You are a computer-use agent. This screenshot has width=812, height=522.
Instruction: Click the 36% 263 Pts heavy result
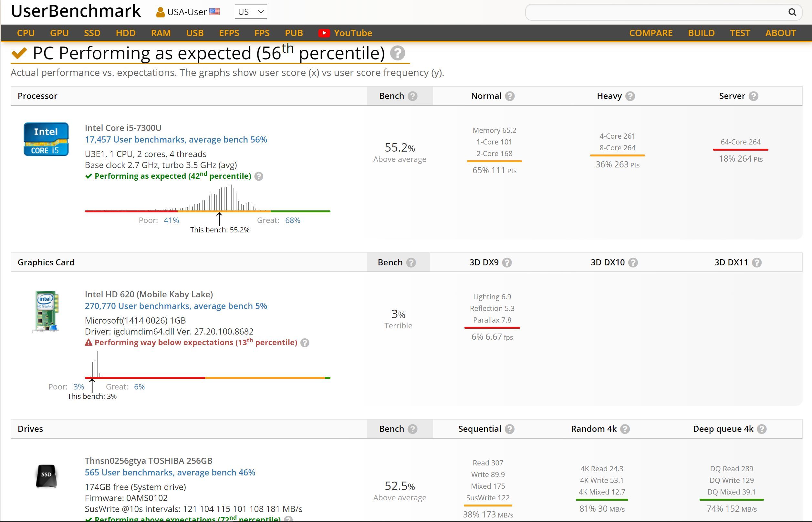tap(617, 165)
